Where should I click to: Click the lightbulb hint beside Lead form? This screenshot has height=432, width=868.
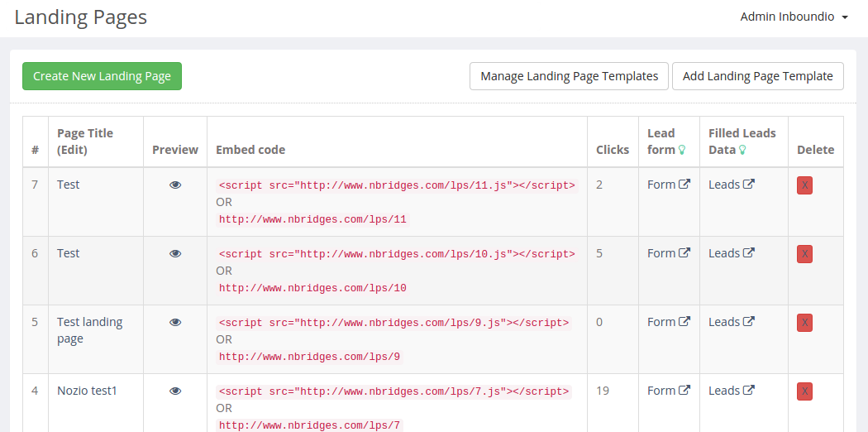pos(682,151)
